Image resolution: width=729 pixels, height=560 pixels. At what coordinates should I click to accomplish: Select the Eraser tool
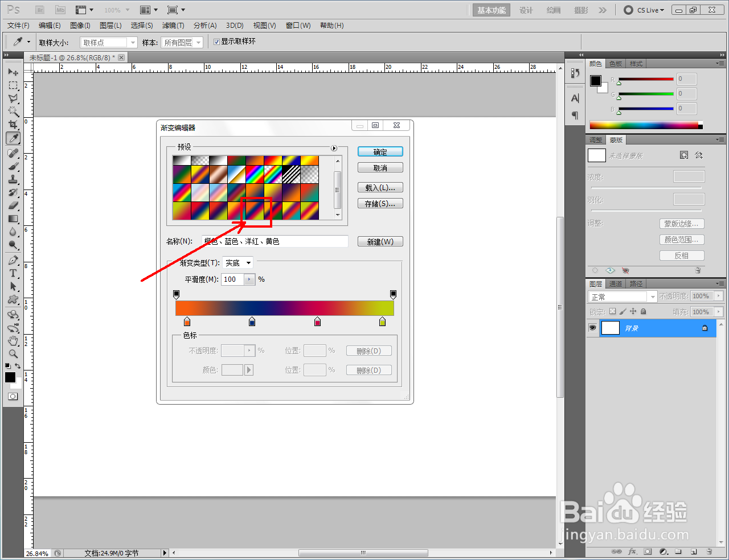click(x=13, y=205)
